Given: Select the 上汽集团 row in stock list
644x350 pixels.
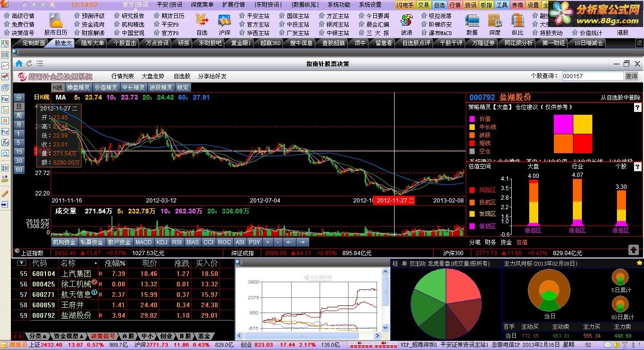Looking at the screenshot, I should coord(123,274).
